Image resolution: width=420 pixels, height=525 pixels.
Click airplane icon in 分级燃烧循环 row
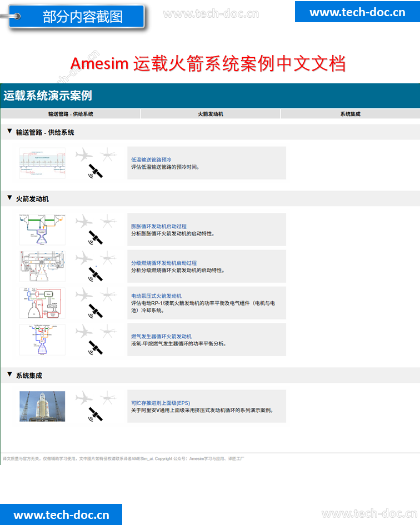84,258
